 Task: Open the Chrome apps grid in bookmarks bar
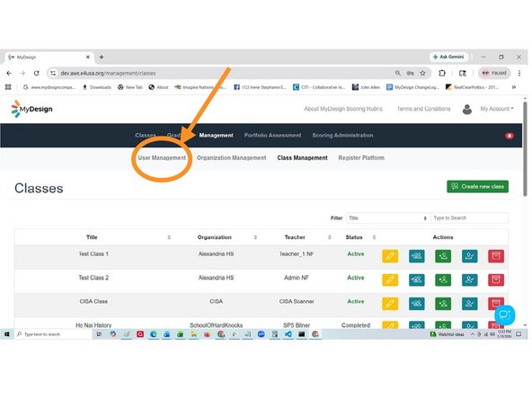click(8, 87)
